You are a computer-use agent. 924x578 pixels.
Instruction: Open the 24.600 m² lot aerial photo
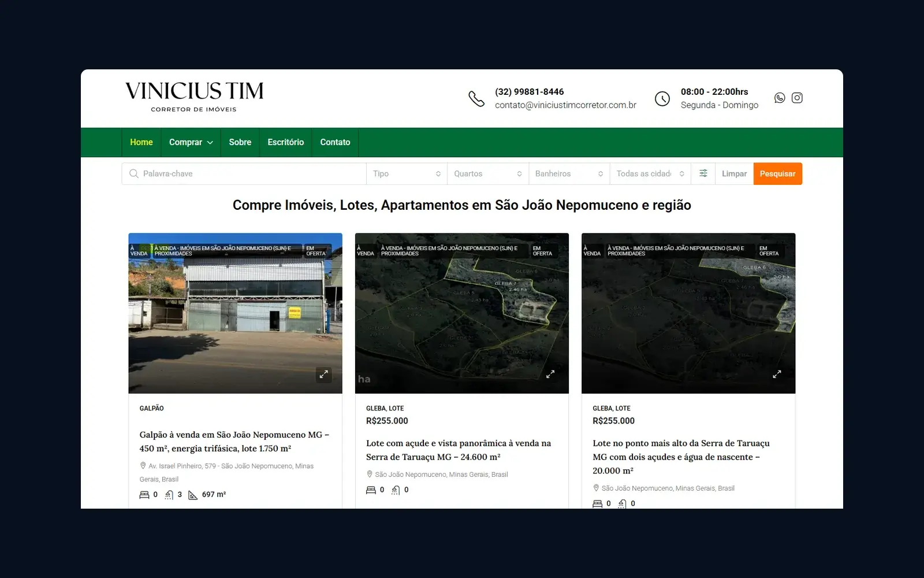click(x=462, y=313)
